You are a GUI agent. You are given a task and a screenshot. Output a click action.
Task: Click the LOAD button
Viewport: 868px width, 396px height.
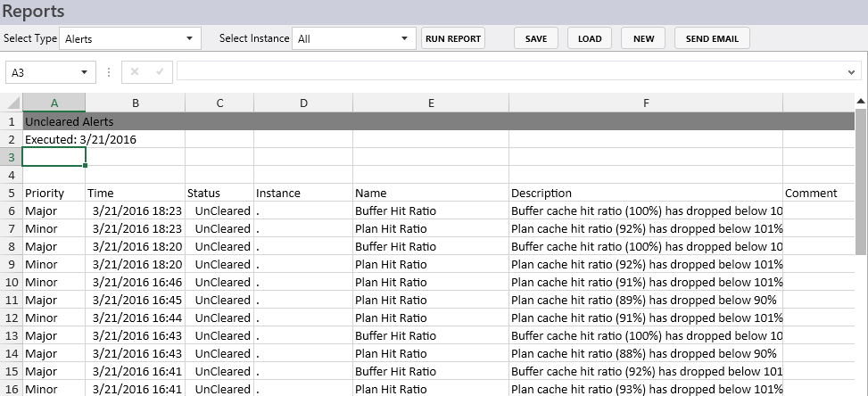pos(590,38)
